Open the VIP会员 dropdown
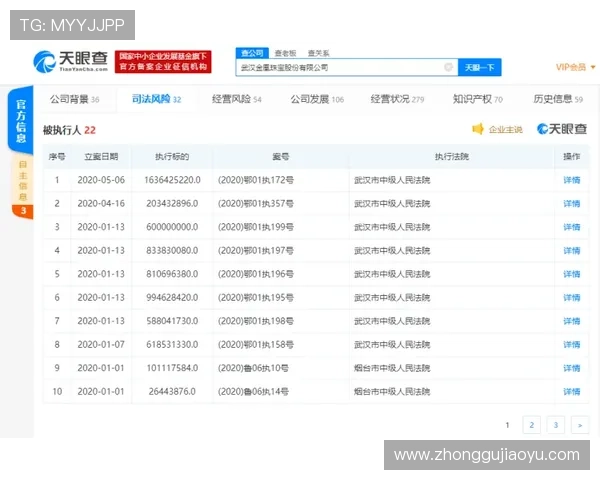Viewport: 600px width, 480px height. click(575, 67)
